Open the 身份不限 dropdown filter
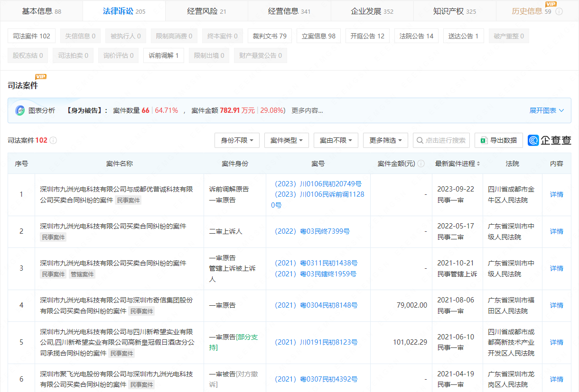 tap(237, 140)
